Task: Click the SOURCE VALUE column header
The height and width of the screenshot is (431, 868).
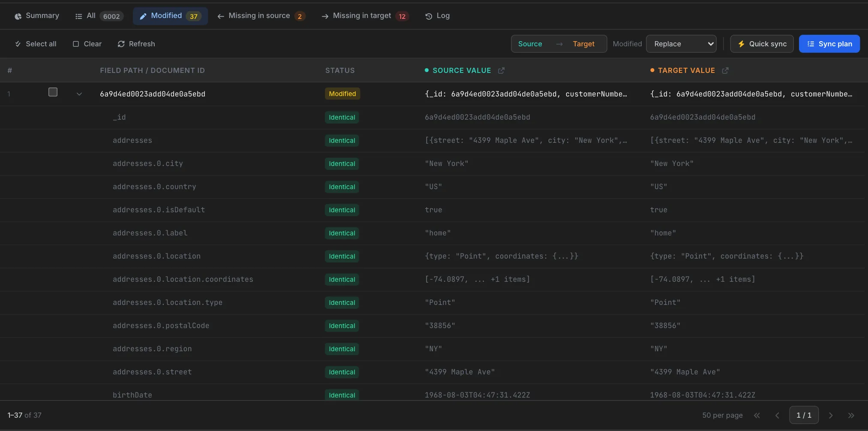Action: pos(462,70)
